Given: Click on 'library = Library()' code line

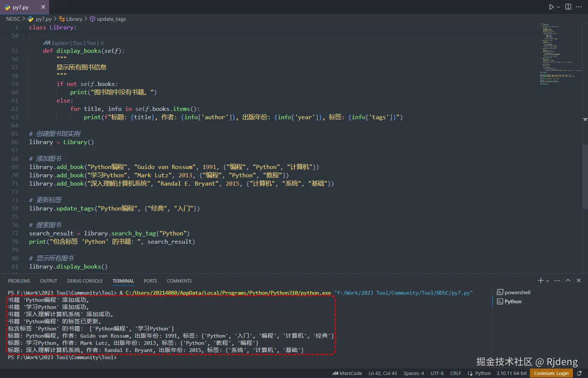Looking at the screenshot, I should tap(62, 142).
